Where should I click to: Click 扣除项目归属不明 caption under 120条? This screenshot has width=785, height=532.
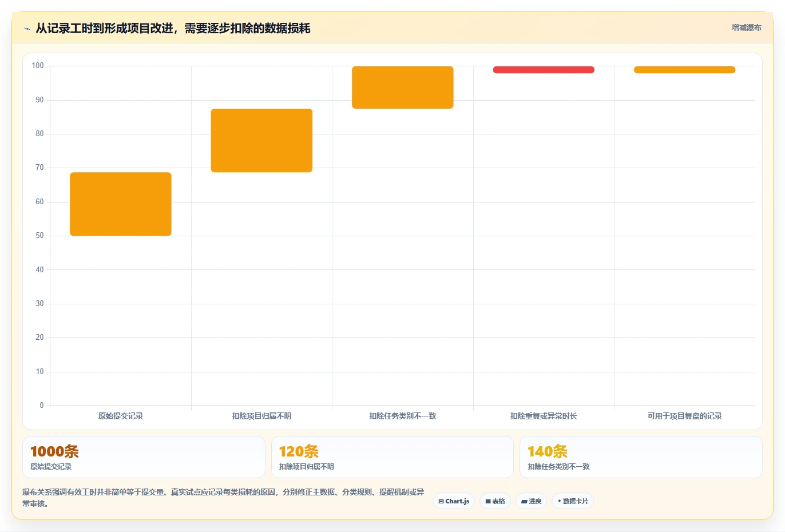coord(307,467)
